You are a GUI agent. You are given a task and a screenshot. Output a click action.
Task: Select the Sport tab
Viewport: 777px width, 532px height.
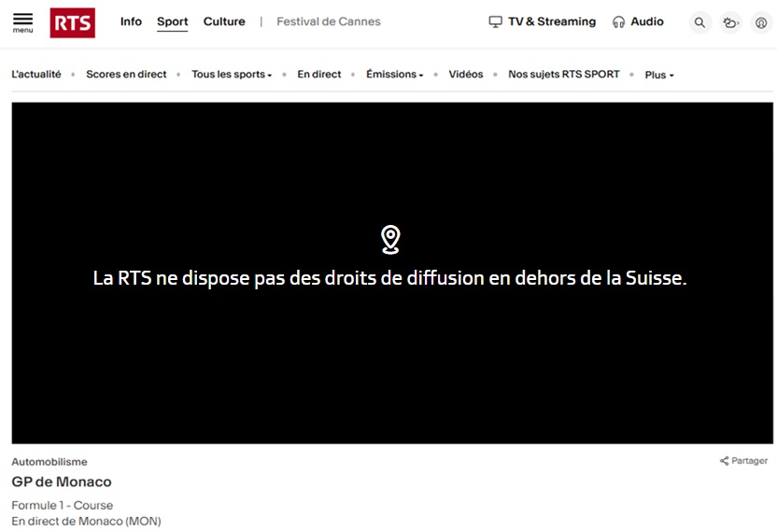173,21
